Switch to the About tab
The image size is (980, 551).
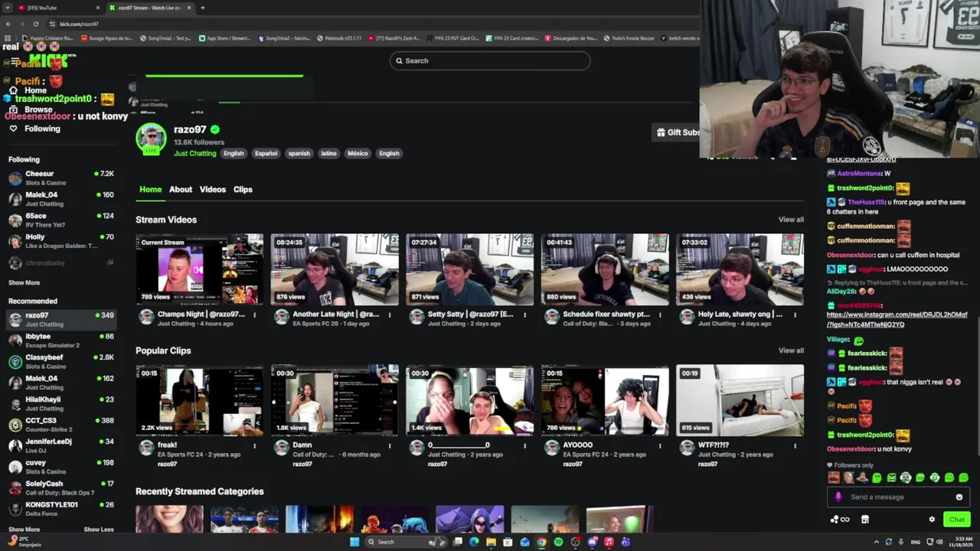[181, 189]
